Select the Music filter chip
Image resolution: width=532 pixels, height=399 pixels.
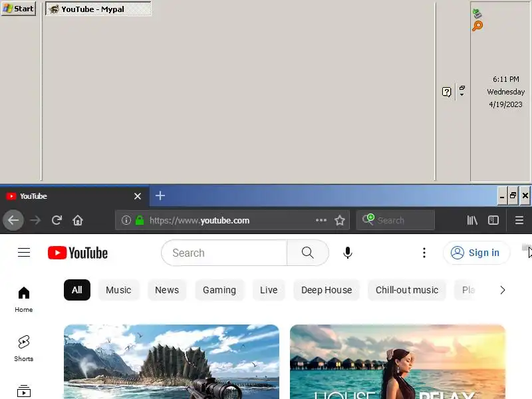click(118, 290)
